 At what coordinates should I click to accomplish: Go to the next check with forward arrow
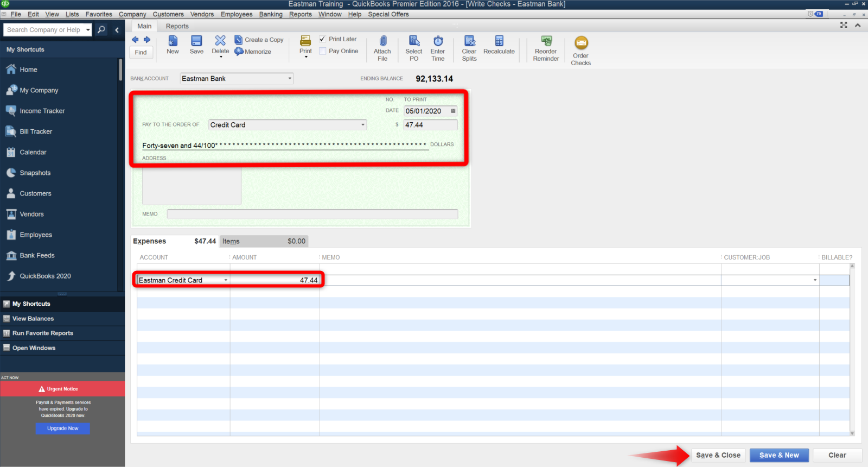click(x=146, y=40)
